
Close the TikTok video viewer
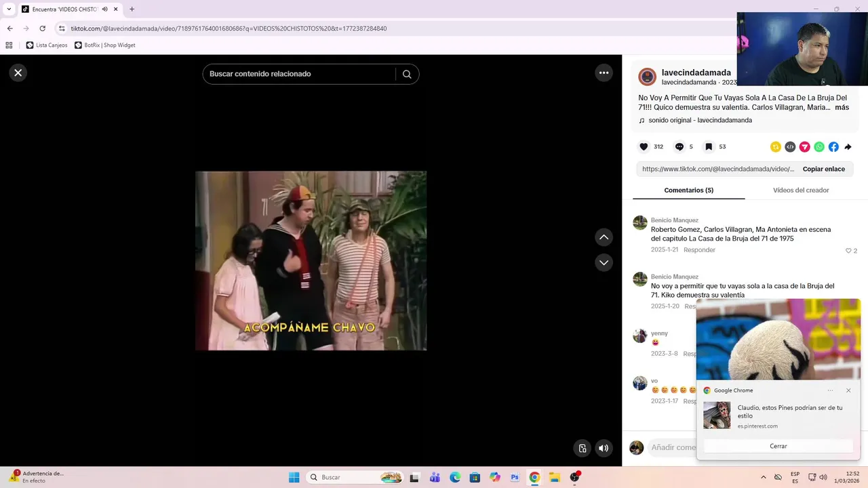point(18,73)
